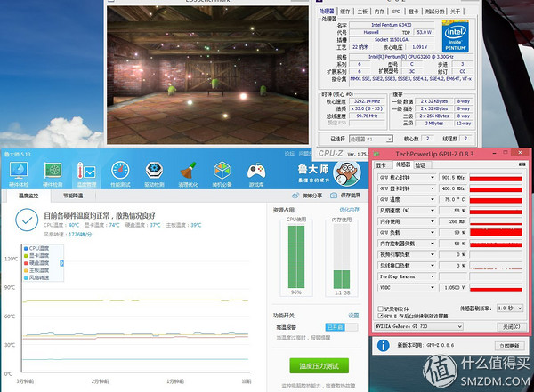
Task: Click 论坛 link in Ludashi header
Action: [x=289, y=154]
